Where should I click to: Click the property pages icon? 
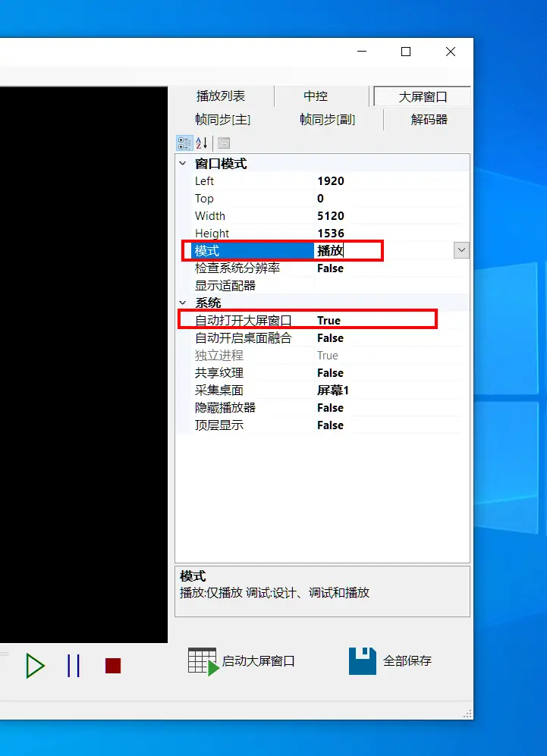224,143
